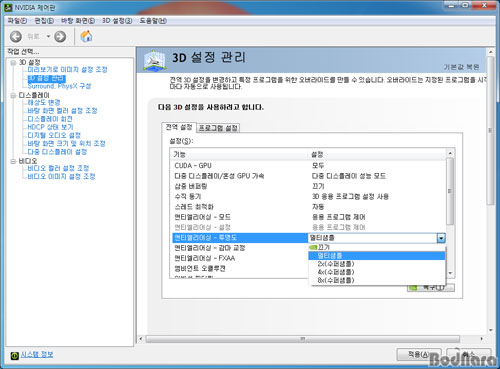Open 비디오 이미지 설정 조정 in tree
The width and height of the screenshot is (500, 369).
coord(61,176)
